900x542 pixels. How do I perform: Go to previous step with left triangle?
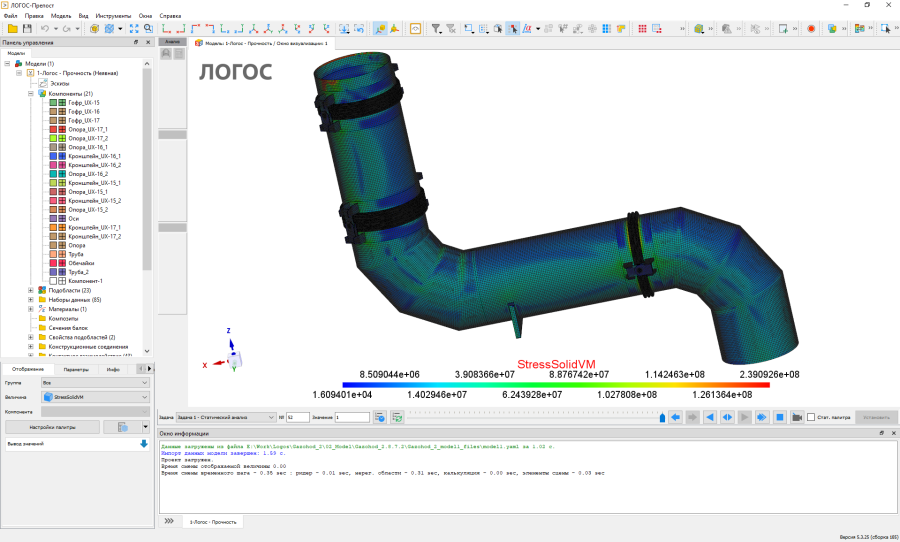tap(710, 417)
